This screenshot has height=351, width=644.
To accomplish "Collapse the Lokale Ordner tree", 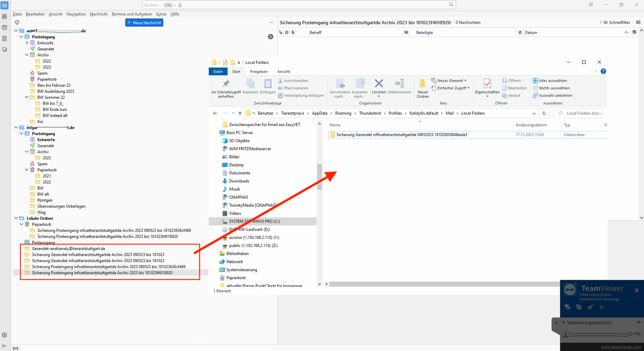I will (16, 218).
